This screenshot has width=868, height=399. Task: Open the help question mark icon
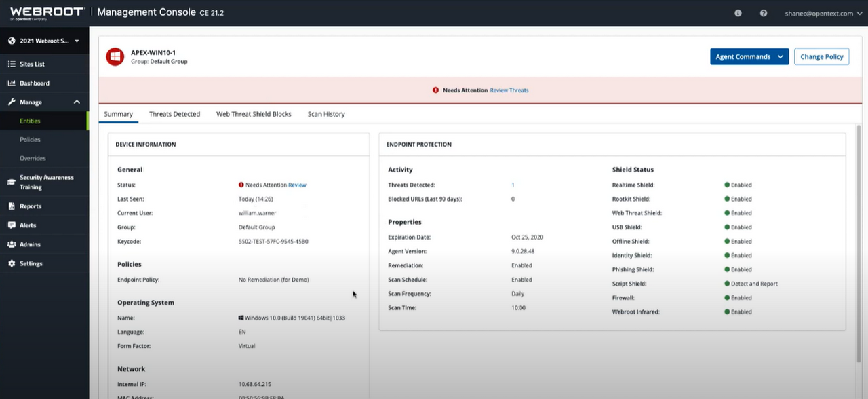coord(764,13)
